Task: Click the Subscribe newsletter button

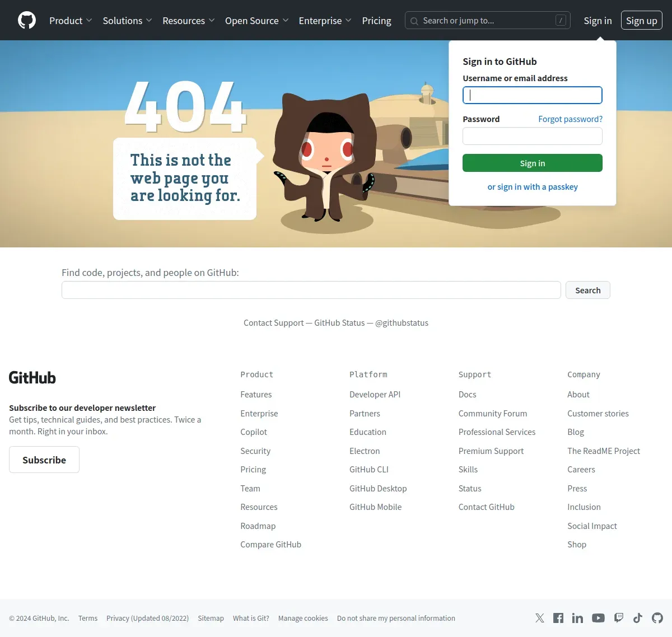Action: 44,460
